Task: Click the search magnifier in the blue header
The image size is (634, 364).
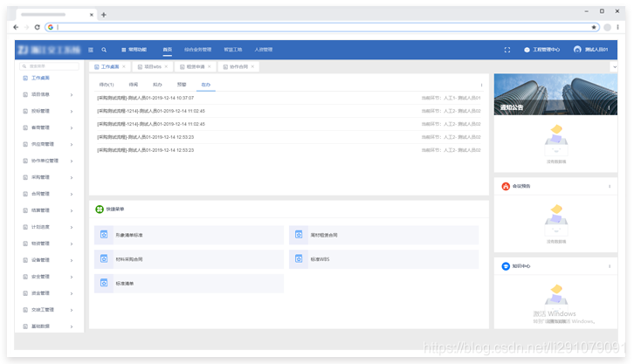Action: [104, 50]
